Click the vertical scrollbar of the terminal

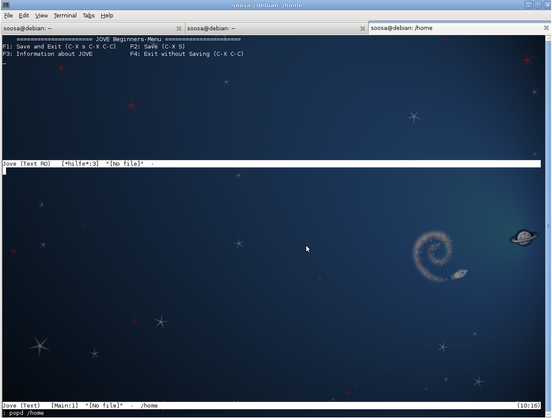(548, 225)
